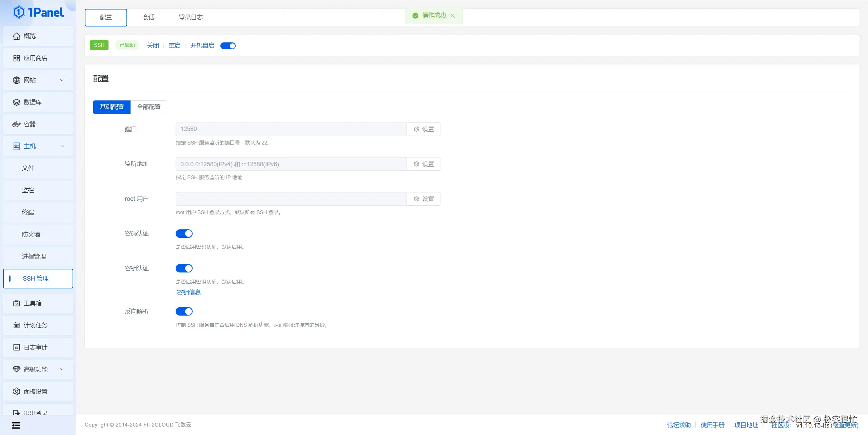
Task: Collapse sidebar with bottom menu icon
Action: point(16,425)
